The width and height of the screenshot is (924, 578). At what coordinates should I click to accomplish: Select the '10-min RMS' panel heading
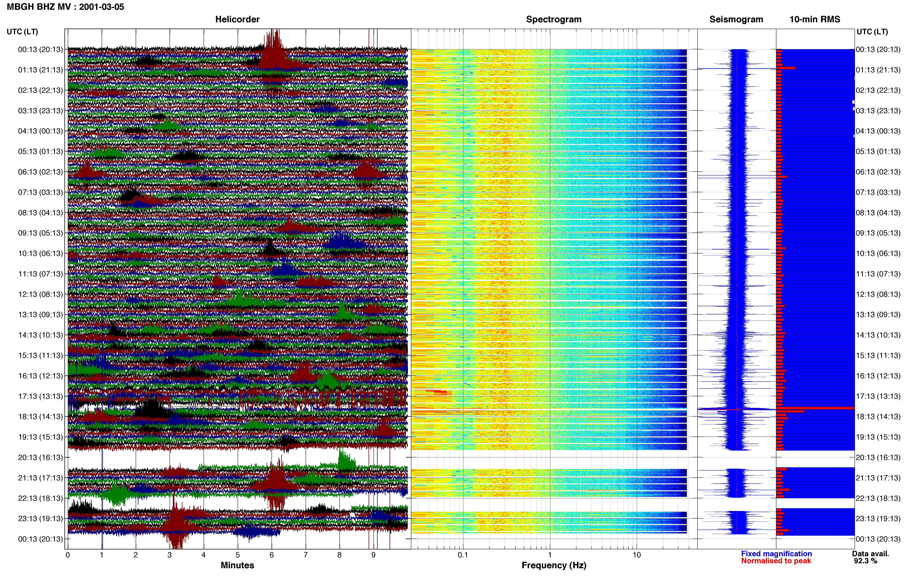click(815, 20)
